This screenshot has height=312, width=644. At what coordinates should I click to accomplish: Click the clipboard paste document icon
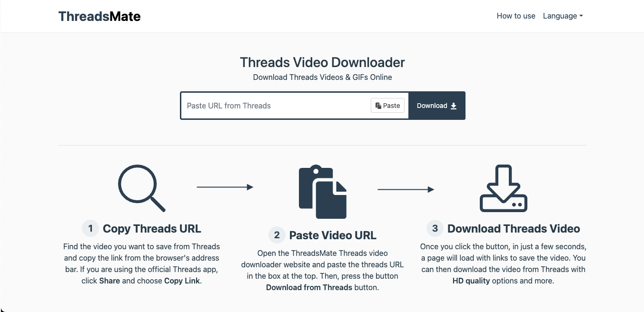(x=323, y=192)
